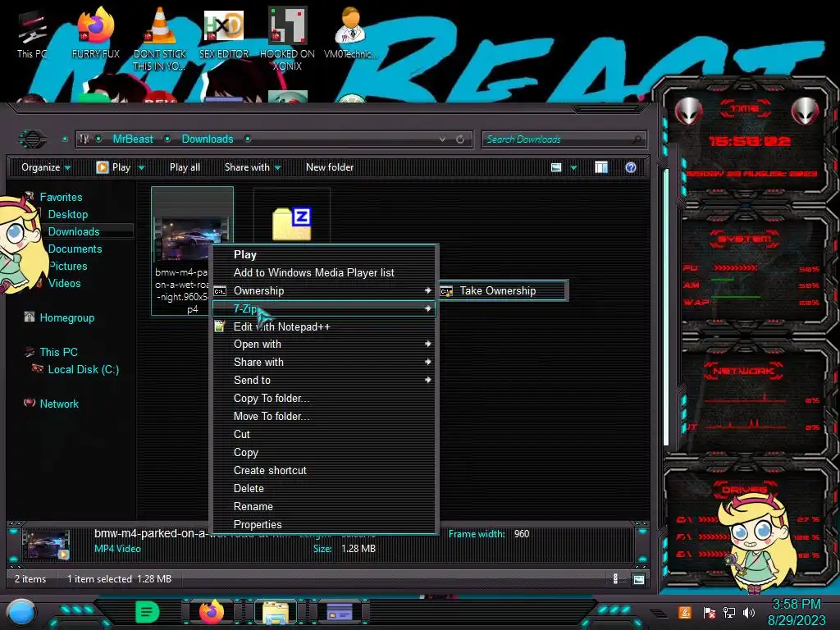Open HOOKED ON XONIX desktop icon
This screenshot has width=840, height=630.
pyautogui.click(x=287, y=39)
